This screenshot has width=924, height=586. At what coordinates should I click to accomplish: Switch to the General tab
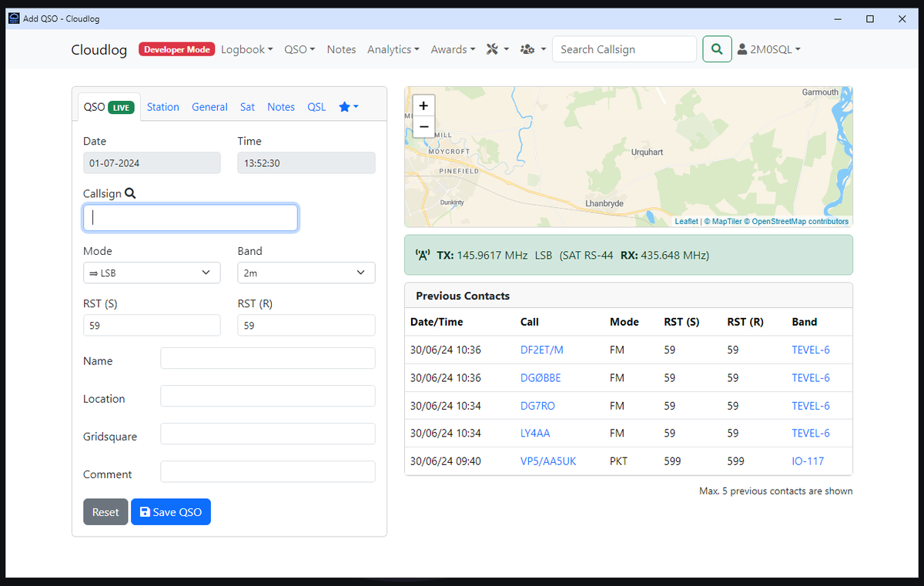(209, 107)
